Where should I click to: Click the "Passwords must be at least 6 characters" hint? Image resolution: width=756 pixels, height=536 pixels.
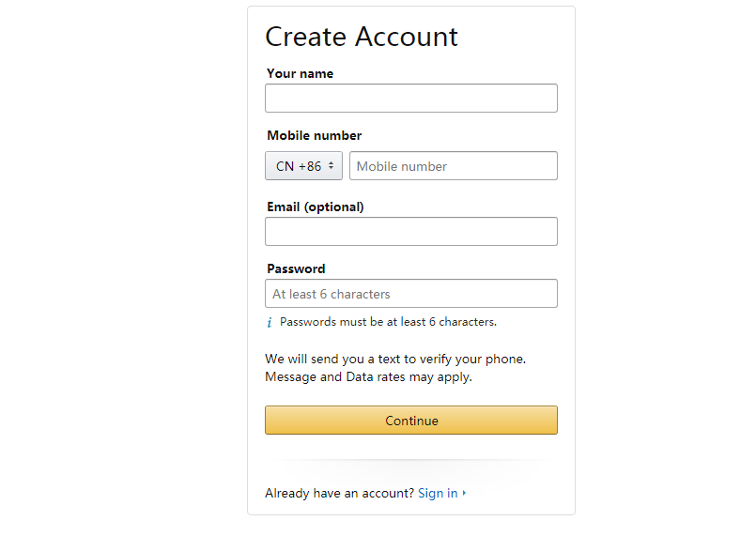click(x=388, y=322)
